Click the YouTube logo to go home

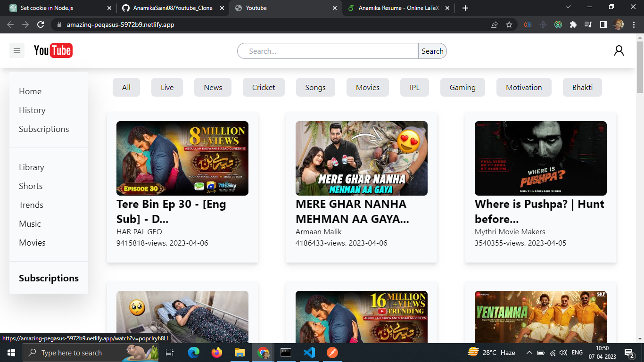point(53,50)
